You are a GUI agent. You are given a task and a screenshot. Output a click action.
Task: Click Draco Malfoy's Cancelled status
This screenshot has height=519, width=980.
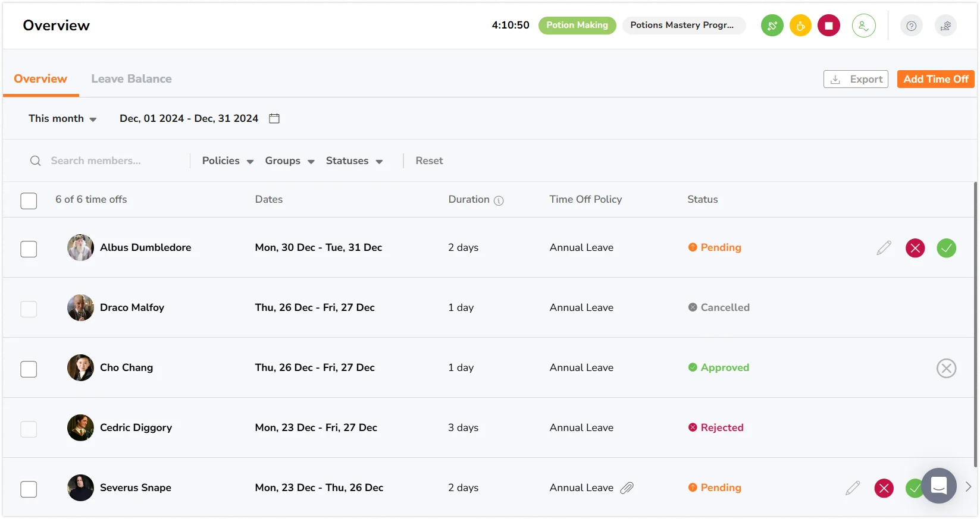(719, 307)
